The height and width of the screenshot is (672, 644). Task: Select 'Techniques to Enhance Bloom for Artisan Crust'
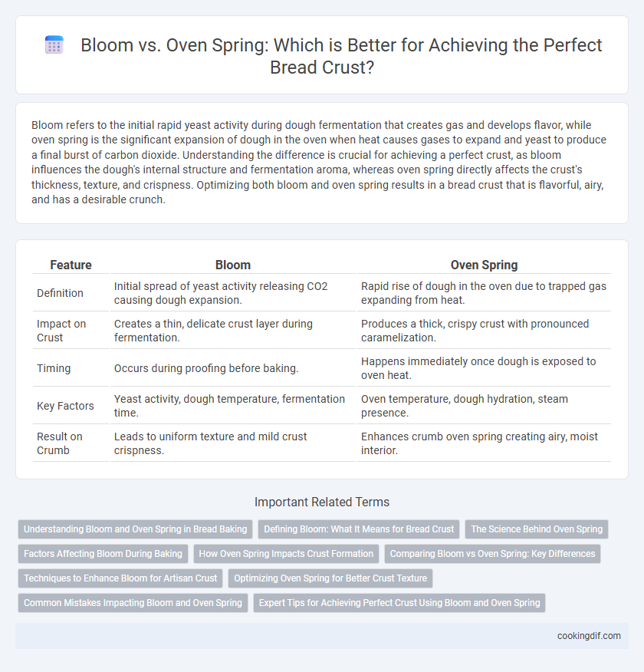(120, 578)
